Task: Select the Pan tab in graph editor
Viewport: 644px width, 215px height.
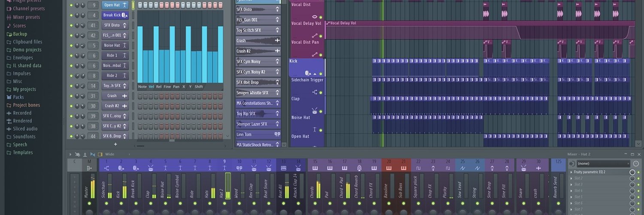Action: pos(176,86)
